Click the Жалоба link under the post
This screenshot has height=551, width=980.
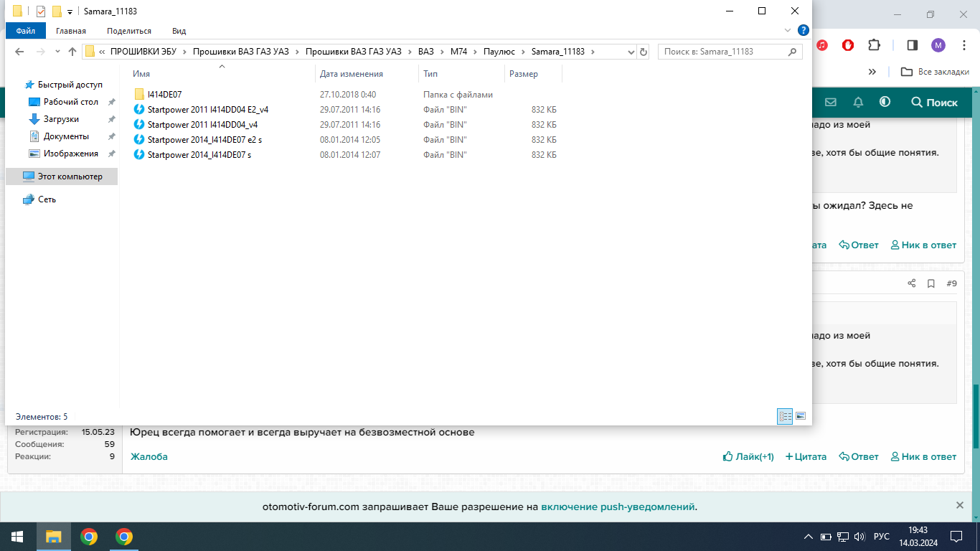tap(149, 456)
